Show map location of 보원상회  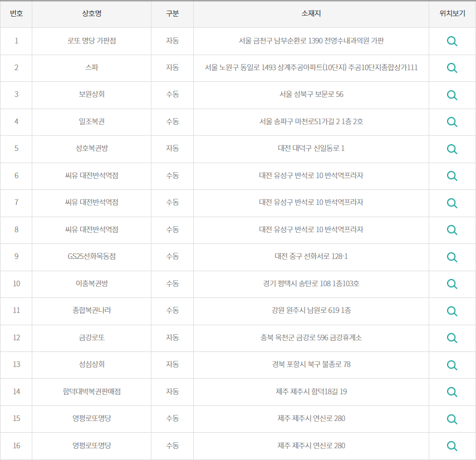point(452,95)
